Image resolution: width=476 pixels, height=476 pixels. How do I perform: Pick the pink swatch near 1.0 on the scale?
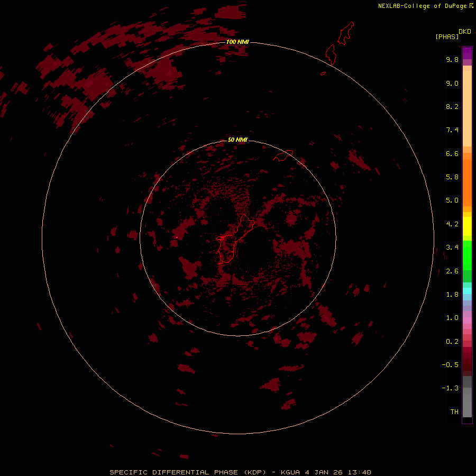coord(467,321)
